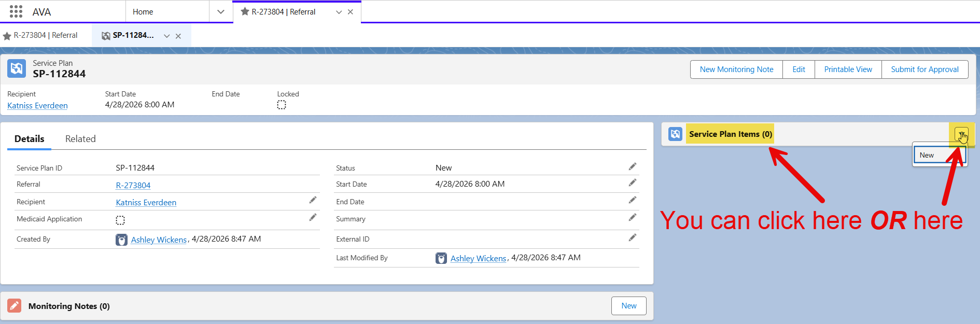This screenshot has height=324, width=980.
Task: Open Home navigation dropdown chevron
Action: coord(221,12)
